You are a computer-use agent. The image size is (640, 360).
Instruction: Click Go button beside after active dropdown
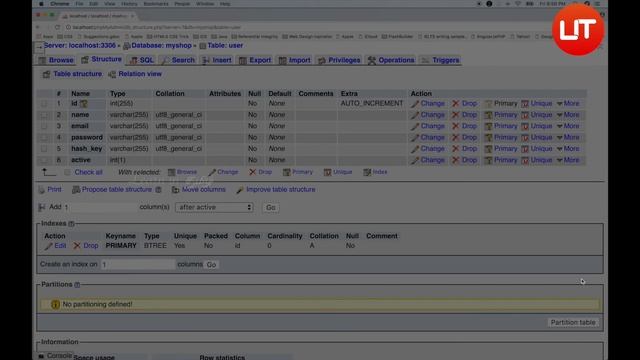[x=271, y=207]
